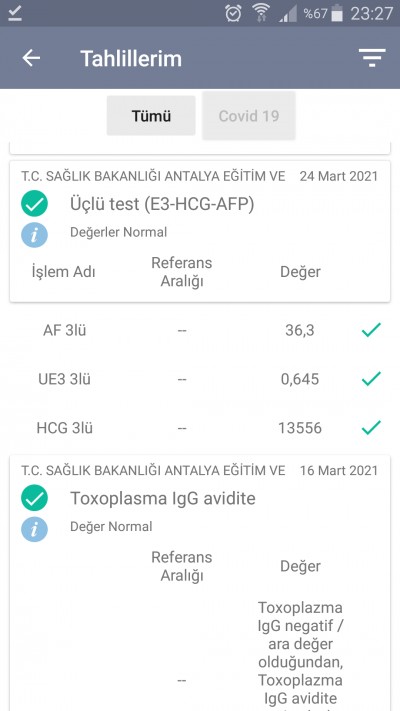Tap the back arrow in the header
Image resolution: width=400 pixels, height=711 pixels.
(x=31, y=58)
